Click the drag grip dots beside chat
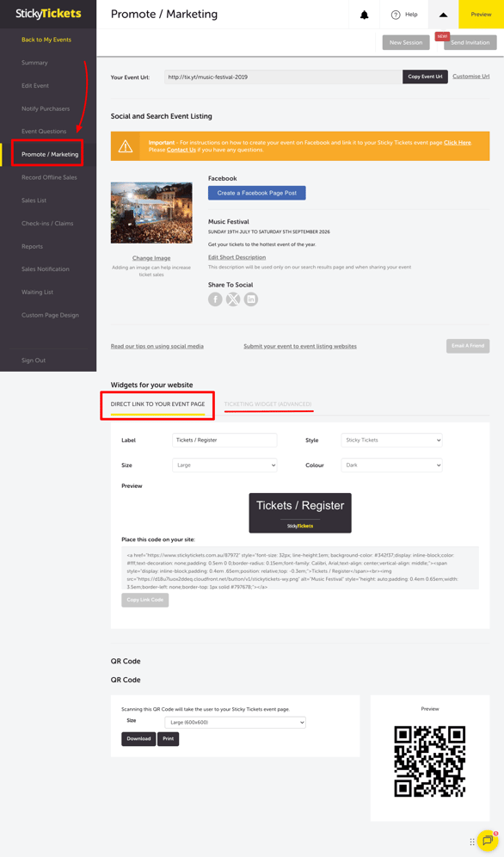This screenshot has height=857, width=504. click(472, 842)
